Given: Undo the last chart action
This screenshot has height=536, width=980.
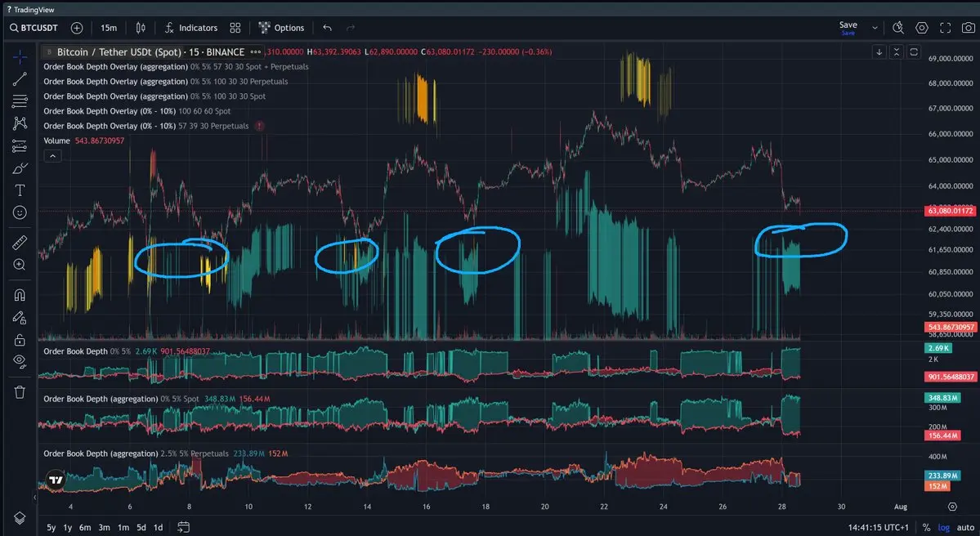Looking at the screenshot, I should [x=327, y=28].
